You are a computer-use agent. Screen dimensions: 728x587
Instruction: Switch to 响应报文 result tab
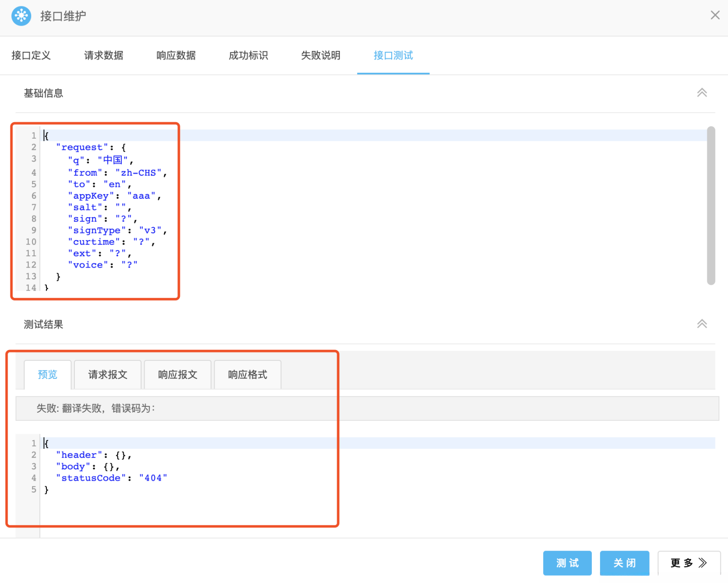point(178,374)
